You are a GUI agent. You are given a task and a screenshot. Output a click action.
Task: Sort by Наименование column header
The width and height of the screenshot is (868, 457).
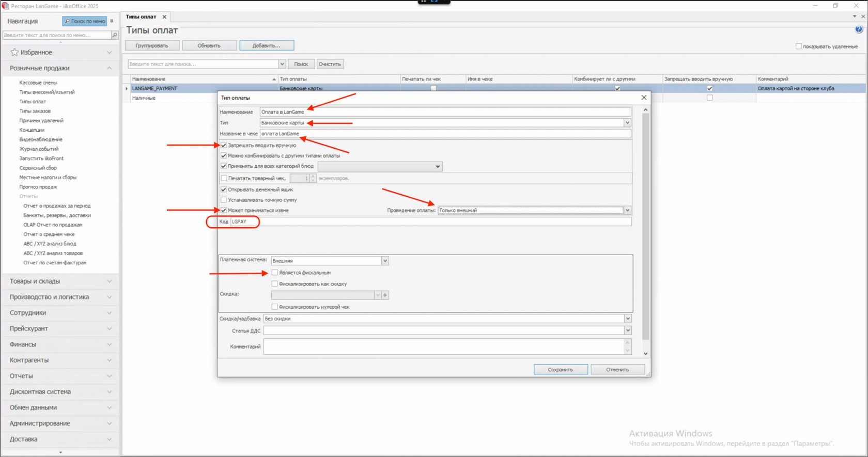tap(204, 79)
